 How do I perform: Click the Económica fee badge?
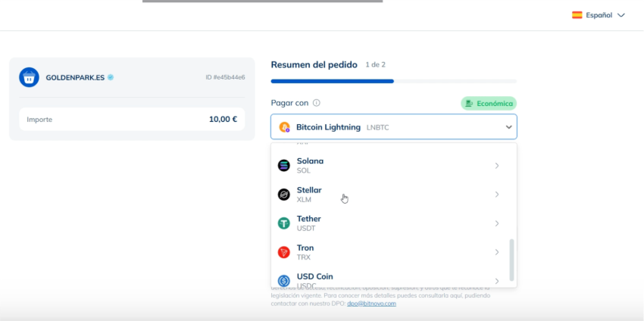click(489, 104)
